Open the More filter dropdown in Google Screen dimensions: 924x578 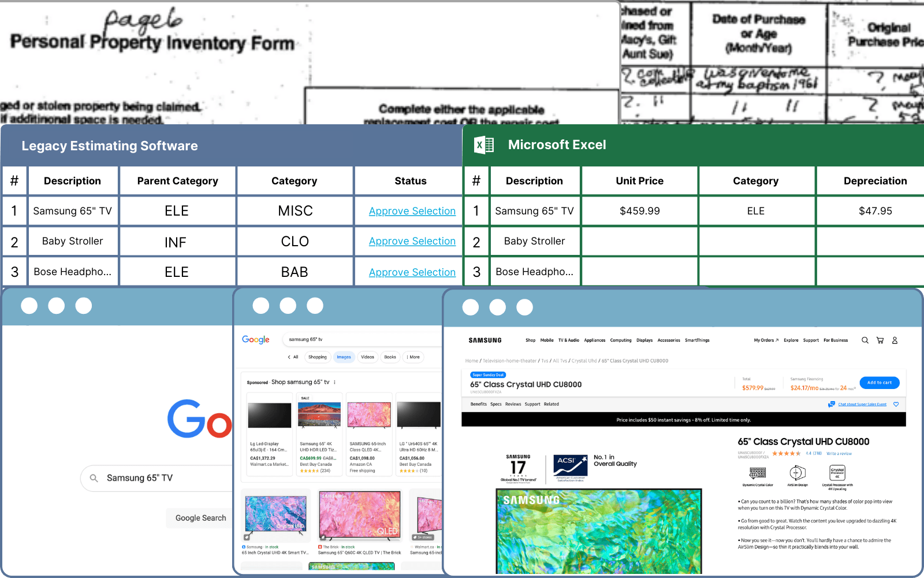click(413, 357)
